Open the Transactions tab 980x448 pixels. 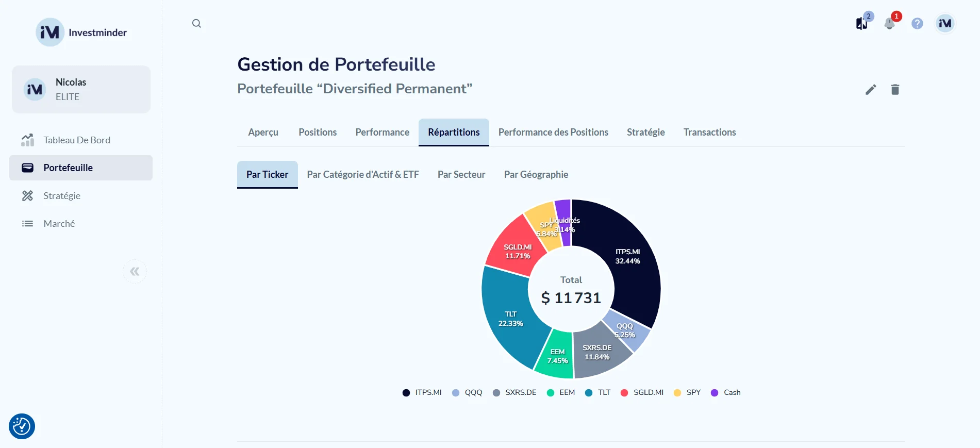[709, 132]
